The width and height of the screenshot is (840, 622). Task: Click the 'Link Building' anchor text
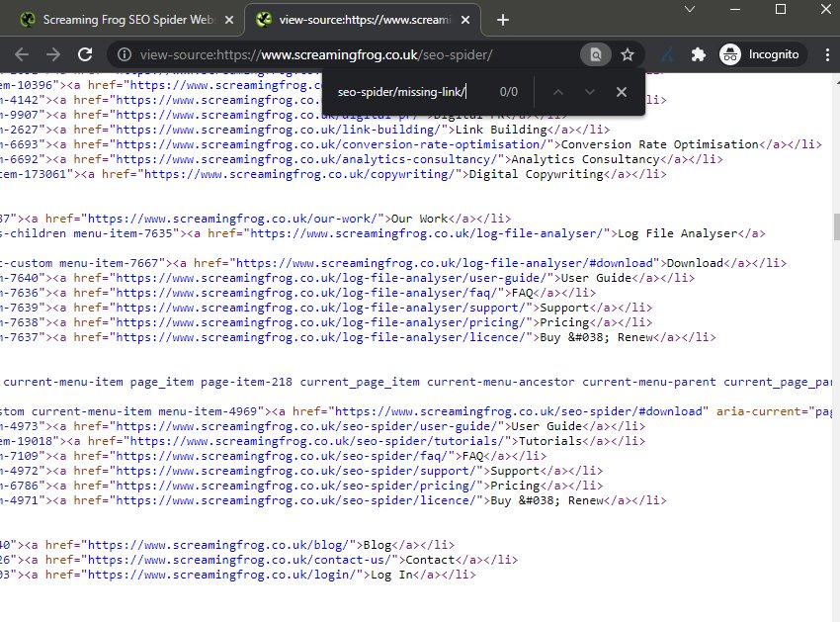[501, 130]
